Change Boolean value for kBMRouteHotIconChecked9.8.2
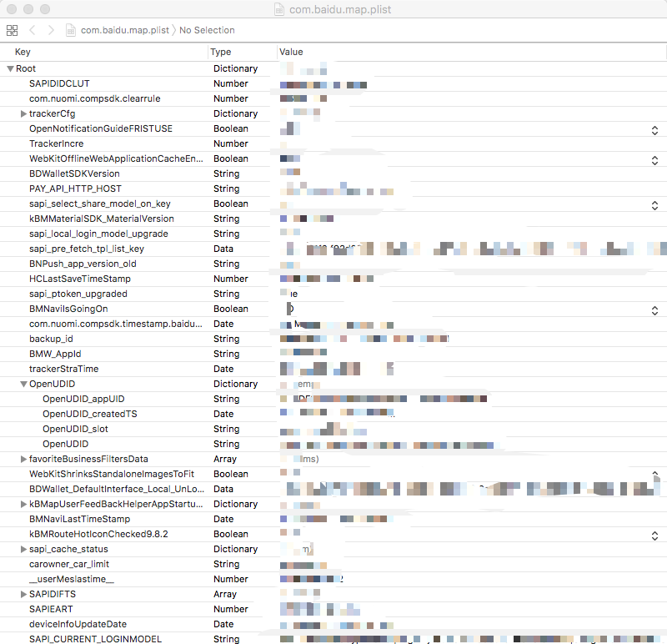Viewport: 667px width, 644px height. 654,535
